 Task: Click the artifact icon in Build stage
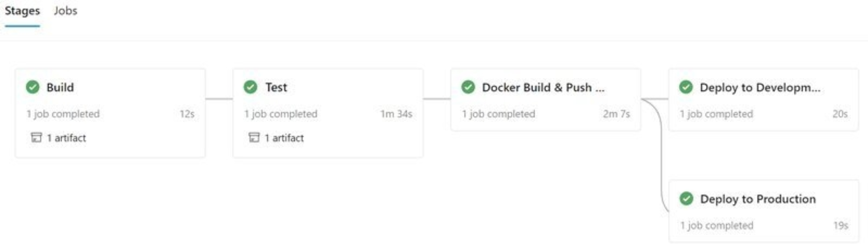(36, 138)
